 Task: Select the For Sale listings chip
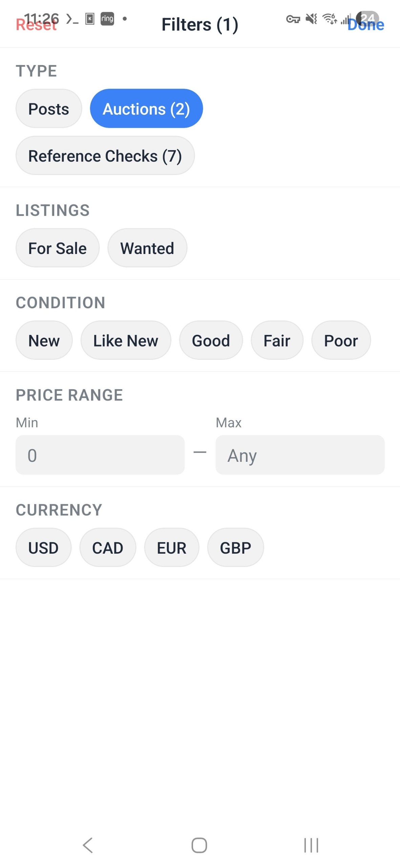(58, 248)
